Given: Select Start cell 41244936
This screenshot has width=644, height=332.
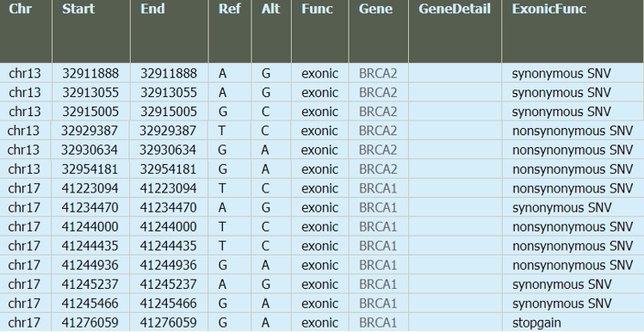Looking at the screenshot, I should click(90, 265).
